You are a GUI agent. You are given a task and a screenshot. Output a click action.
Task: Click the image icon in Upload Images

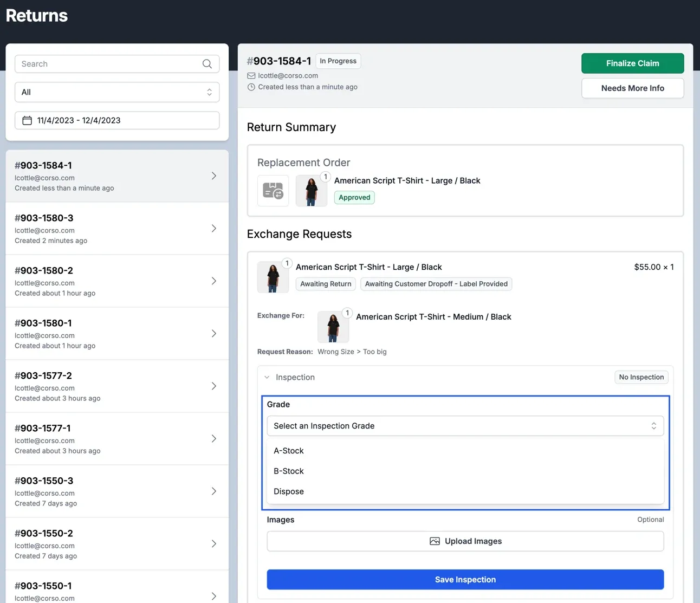point(435,541)
